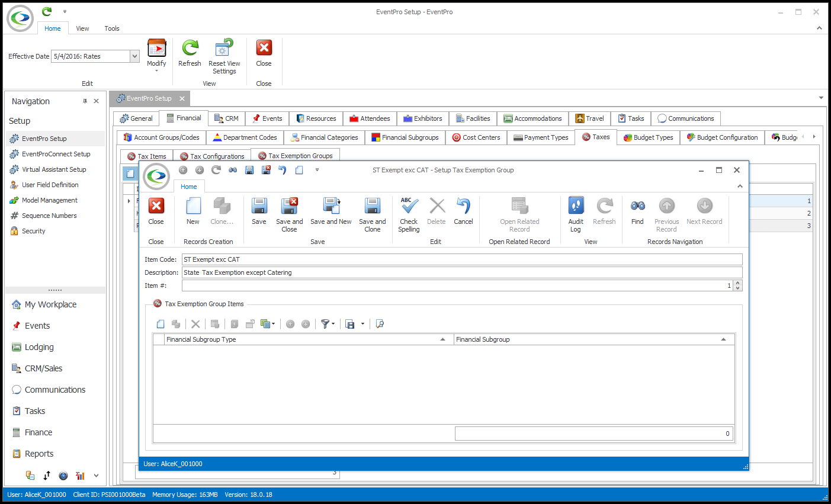Expand navigation overflow chevron at bottom

[96, 475]
